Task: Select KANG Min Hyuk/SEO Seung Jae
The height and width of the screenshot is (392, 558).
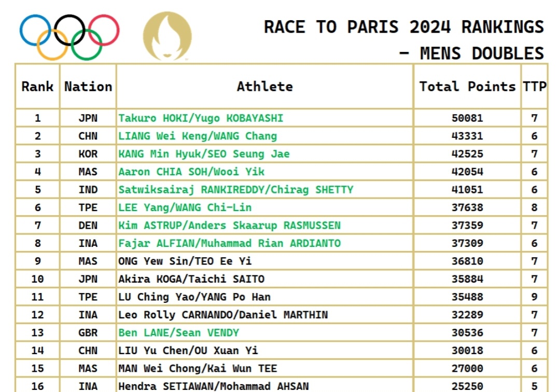Action: pos(204,153)
